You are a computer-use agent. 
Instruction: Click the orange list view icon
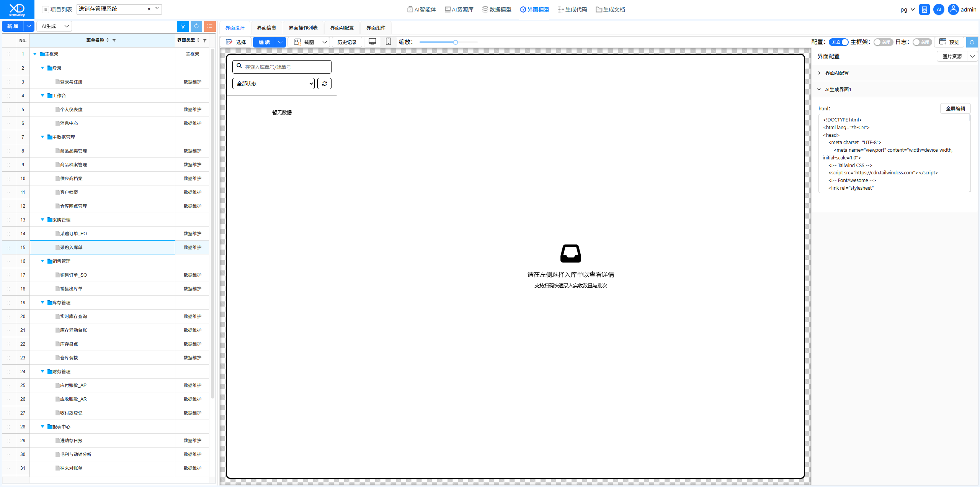[210, 26]
